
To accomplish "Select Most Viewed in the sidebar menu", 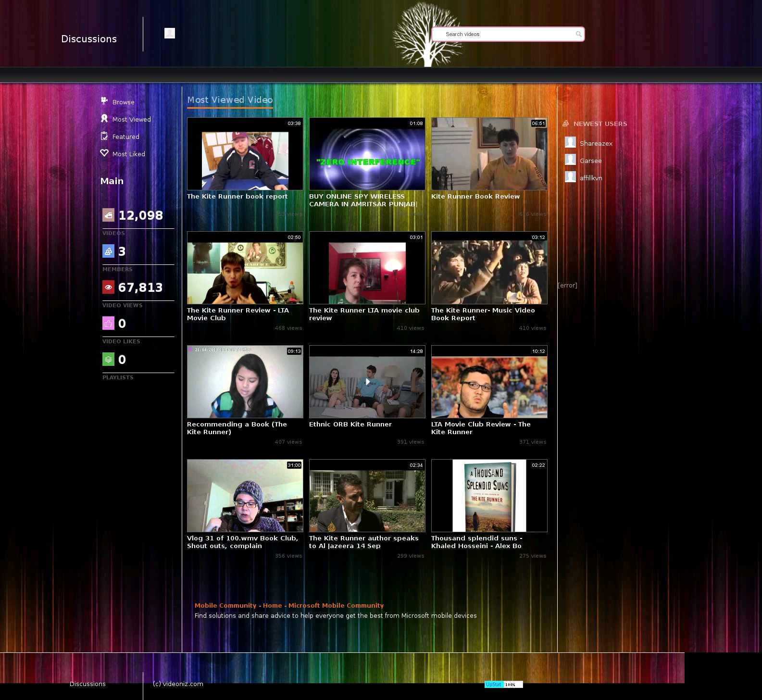I will (x=131, y=119).
